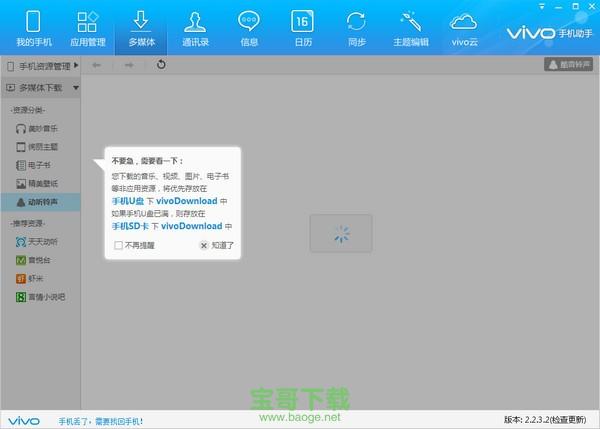Click 检查更新 in the version text

click(x=569, y=420)
